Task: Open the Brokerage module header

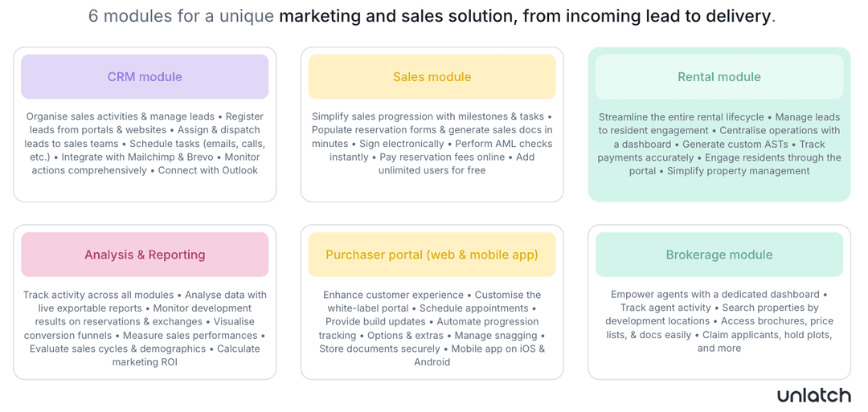Action: tap(719, 255)
